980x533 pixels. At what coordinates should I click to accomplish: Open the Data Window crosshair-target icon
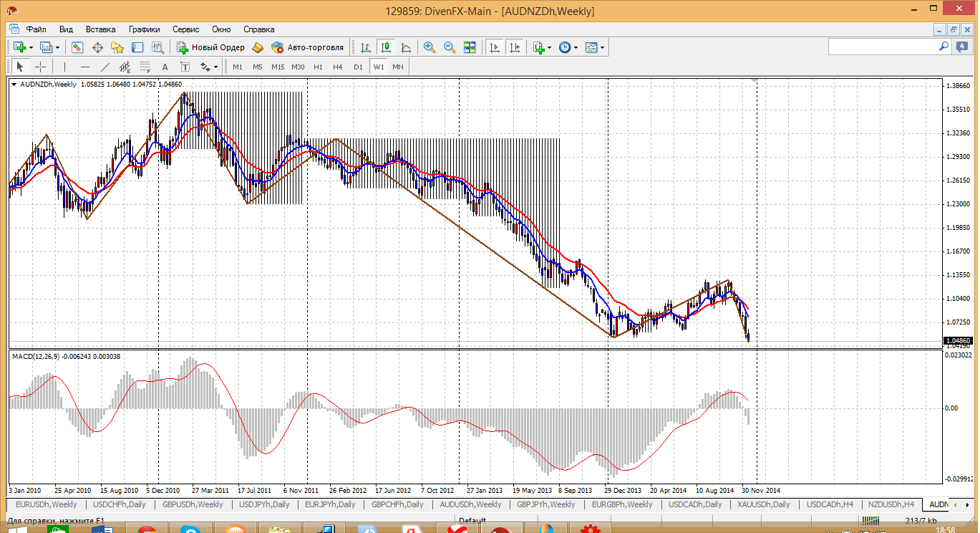(97, 47)
